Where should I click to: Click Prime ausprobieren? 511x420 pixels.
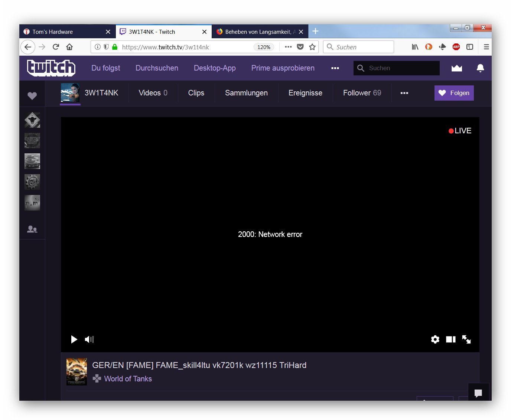[283, 68]
